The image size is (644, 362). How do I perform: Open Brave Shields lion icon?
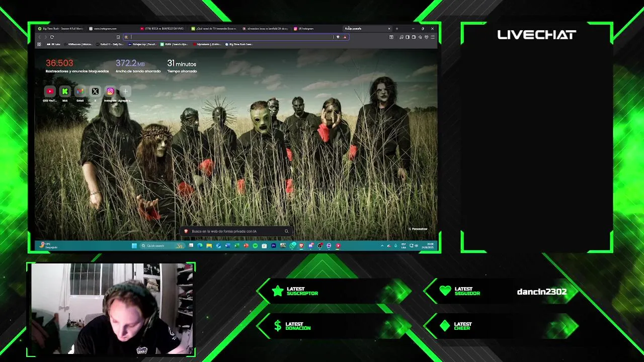pos(338,37)
